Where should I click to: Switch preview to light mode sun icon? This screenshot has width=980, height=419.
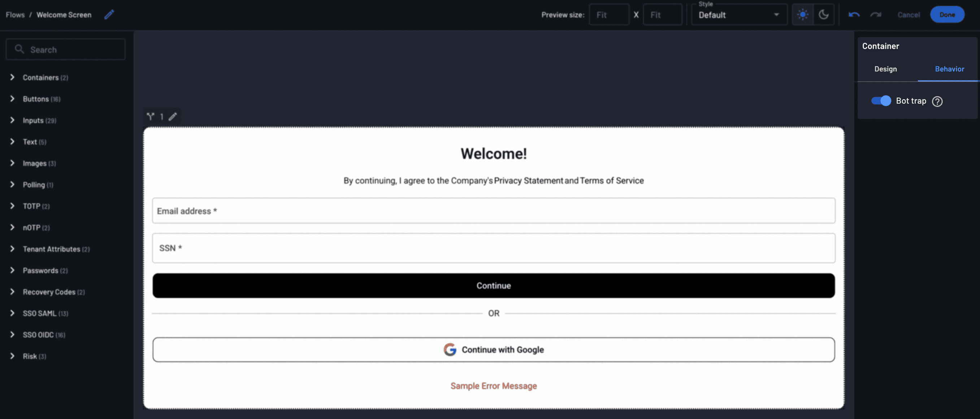(803, 14)
